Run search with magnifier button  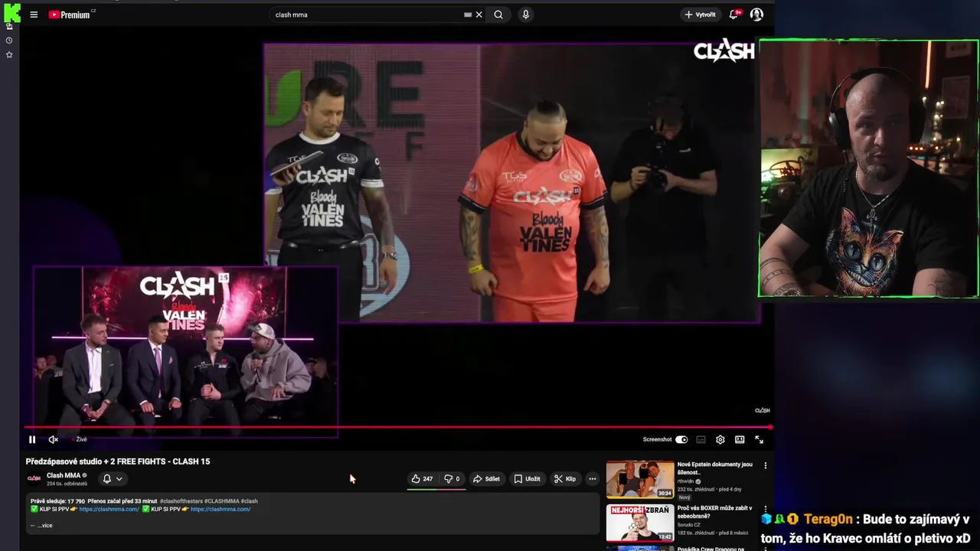click(498, 15)
